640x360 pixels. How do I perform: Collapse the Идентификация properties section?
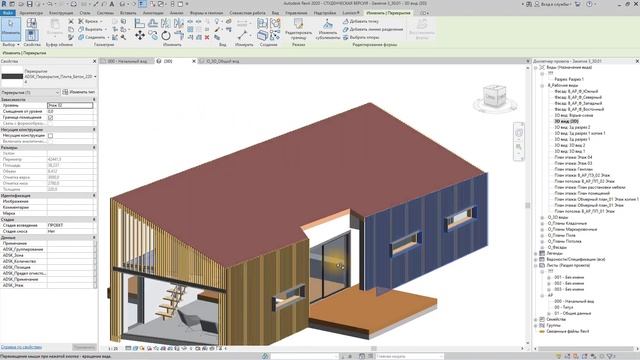click(x=94, y=196)
